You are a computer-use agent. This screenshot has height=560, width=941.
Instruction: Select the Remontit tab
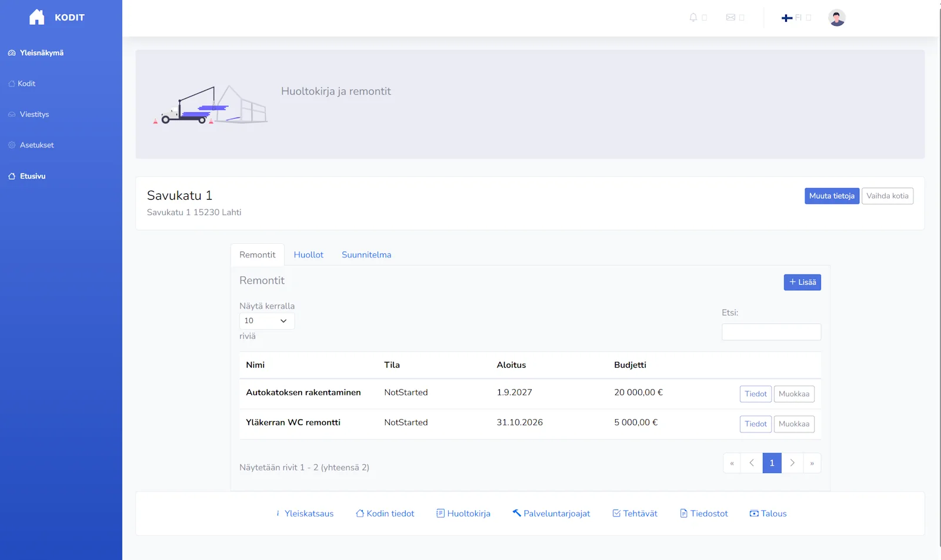257,255
